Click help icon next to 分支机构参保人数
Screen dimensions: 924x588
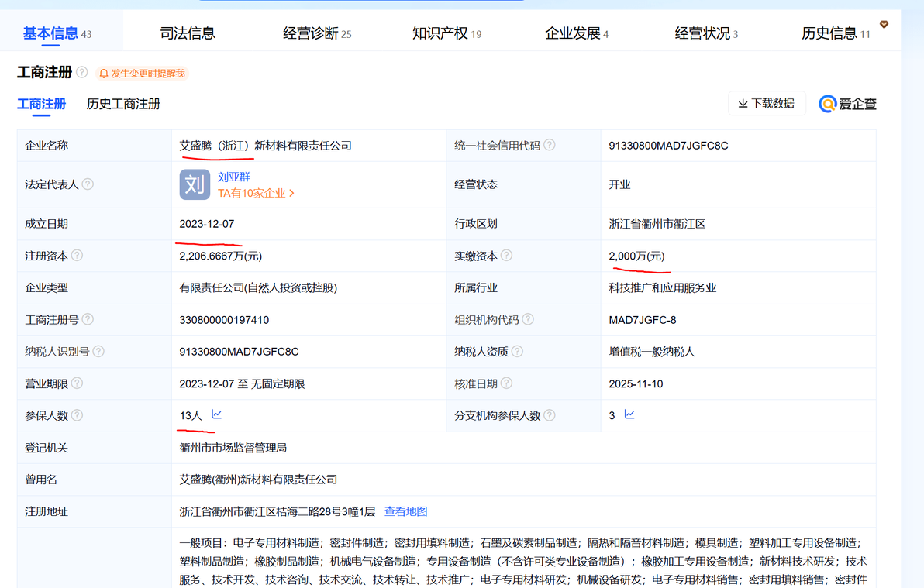point(550,415)
